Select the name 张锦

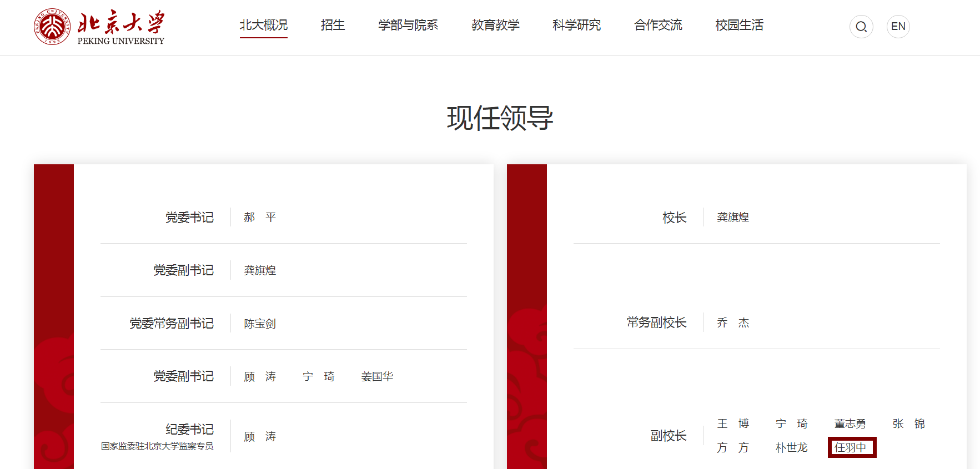909,423
